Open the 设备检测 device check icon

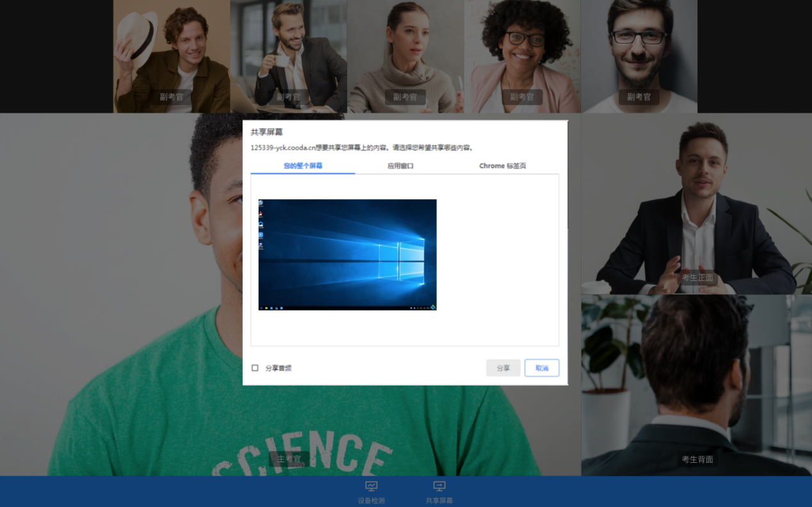[x=371, y=487]
